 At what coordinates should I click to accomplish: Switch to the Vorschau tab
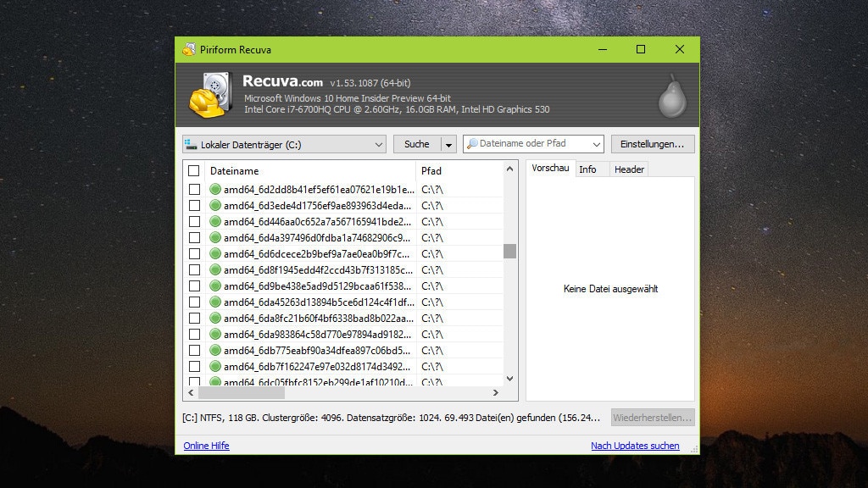point(550,169)
